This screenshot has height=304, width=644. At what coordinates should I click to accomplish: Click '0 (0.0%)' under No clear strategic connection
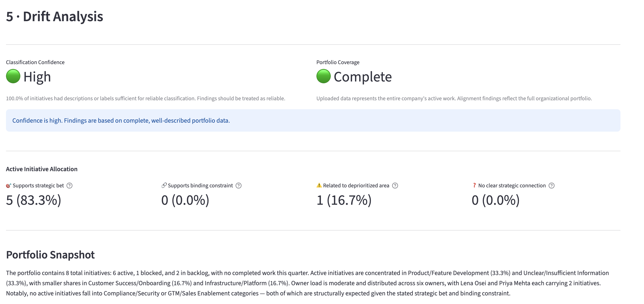[495, 200]
